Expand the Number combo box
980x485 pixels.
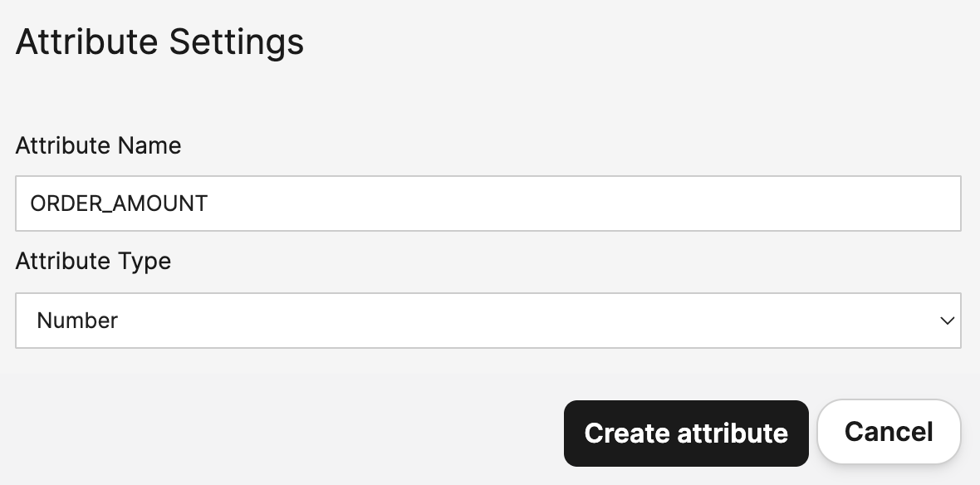click(x=488, y=321)
